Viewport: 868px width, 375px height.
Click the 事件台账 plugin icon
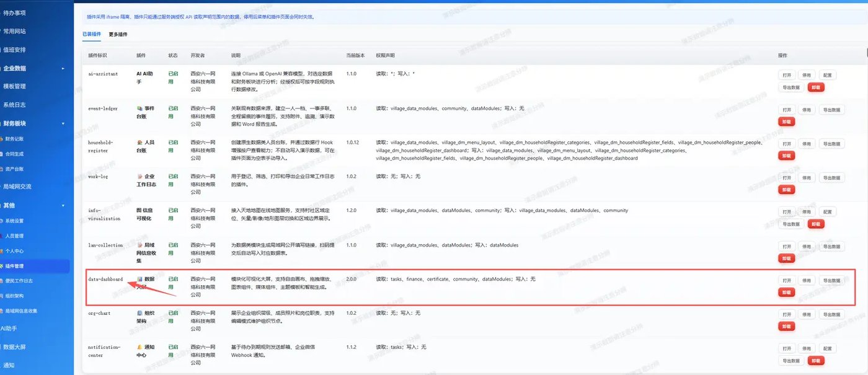point(139,108)
